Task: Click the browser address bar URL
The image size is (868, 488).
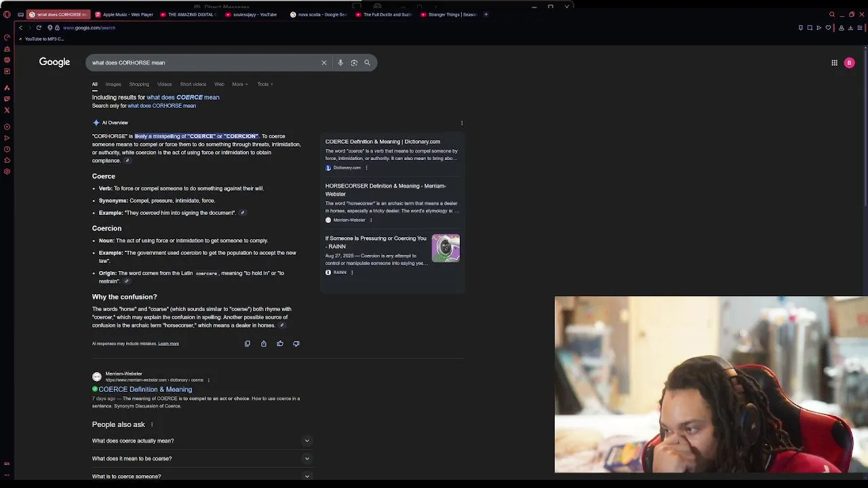Action: [89, 28]
